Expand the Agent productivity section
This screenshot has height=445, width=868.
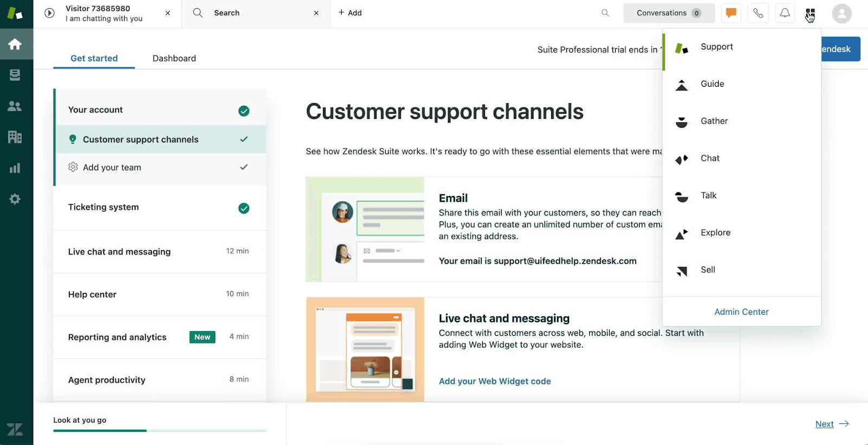point(160,380)
